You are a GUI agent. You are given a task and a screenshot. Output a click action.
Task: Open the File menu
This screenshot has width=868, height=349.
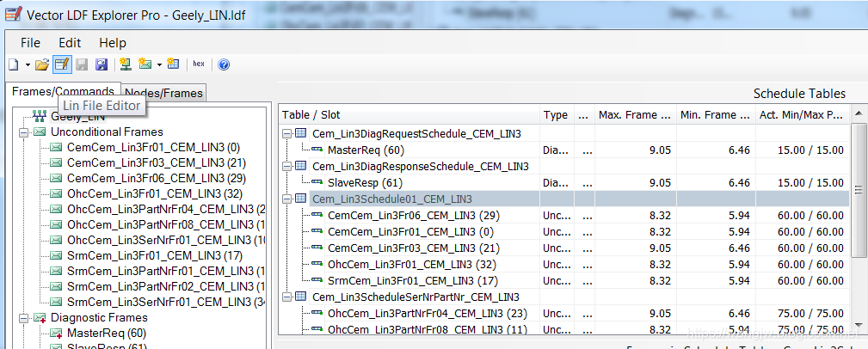pyautogui.click(x=30, y=43)
